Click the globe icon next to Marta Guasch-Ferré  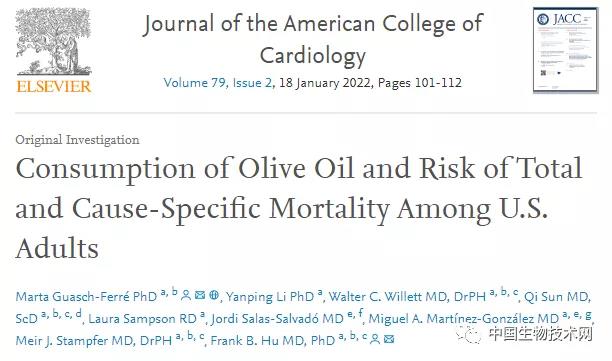click(x=214, y=295)
